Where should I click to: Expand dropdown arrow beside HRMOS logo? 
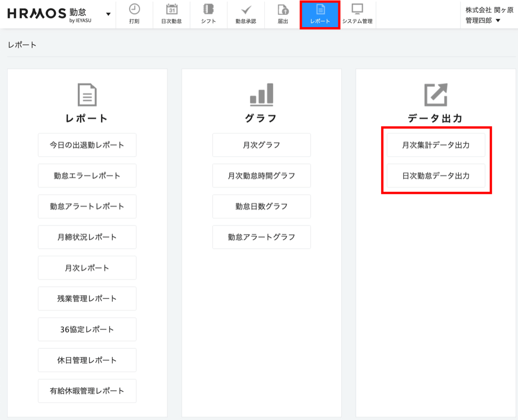109,14
